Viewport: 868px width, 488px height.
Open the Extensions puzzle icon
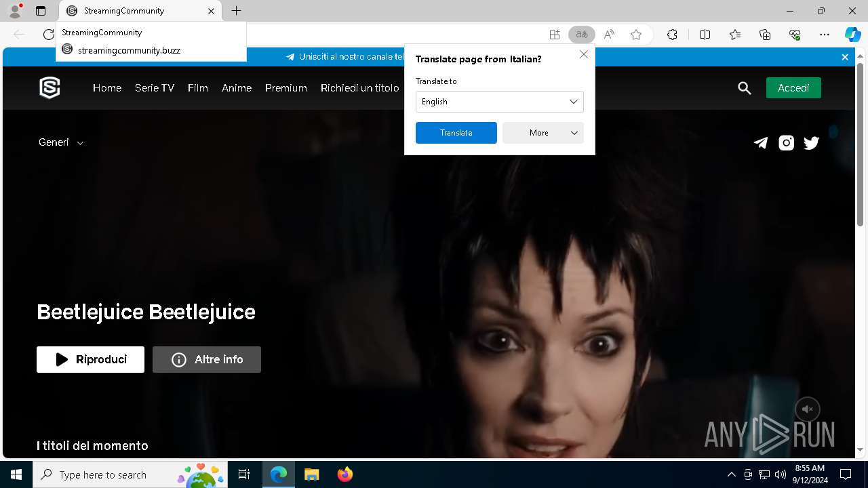pos(672,35)
